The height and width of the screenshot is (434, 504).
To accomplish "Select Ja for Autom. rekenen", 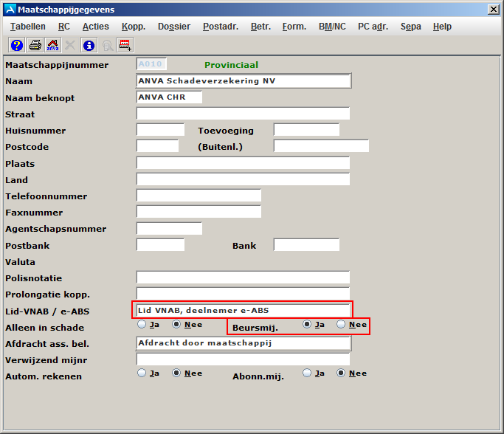I will (x=142, y=373).
